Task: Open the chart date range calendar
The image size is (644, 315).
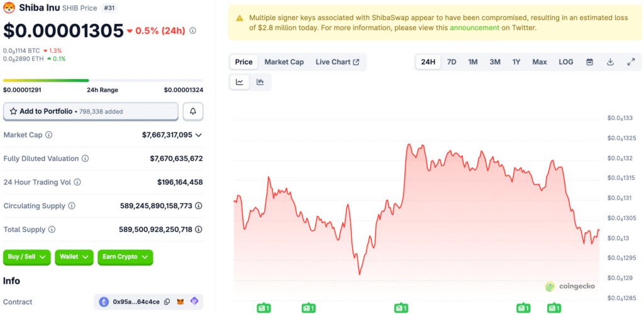Action: pos(589,62)
